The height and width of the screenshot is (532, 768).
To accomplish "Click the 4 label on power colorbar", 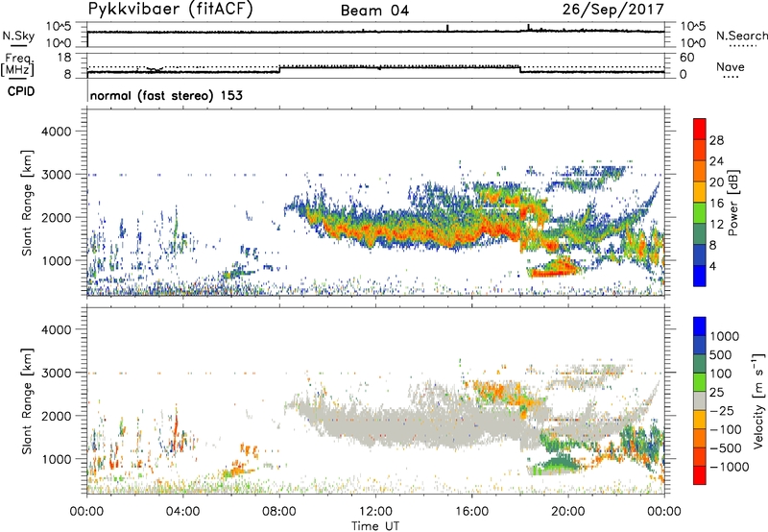I will tap(713, 267).
